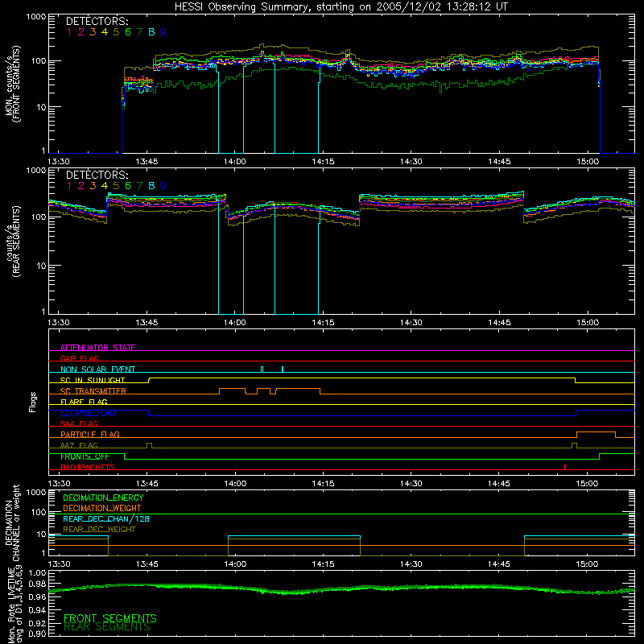Click cyan detector 8 in rear segments legend
Screen dimensions: 644x644
pos(151,186)
